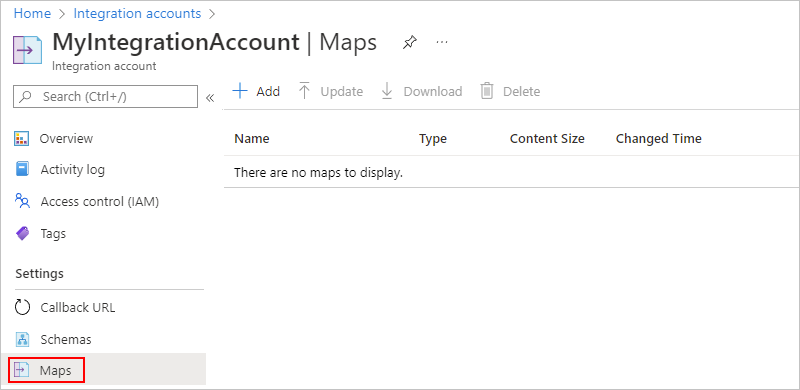Click the Maps arrow icon in sidebar
The width and height of the screenshot is (800, 390).
pos(22,371)
